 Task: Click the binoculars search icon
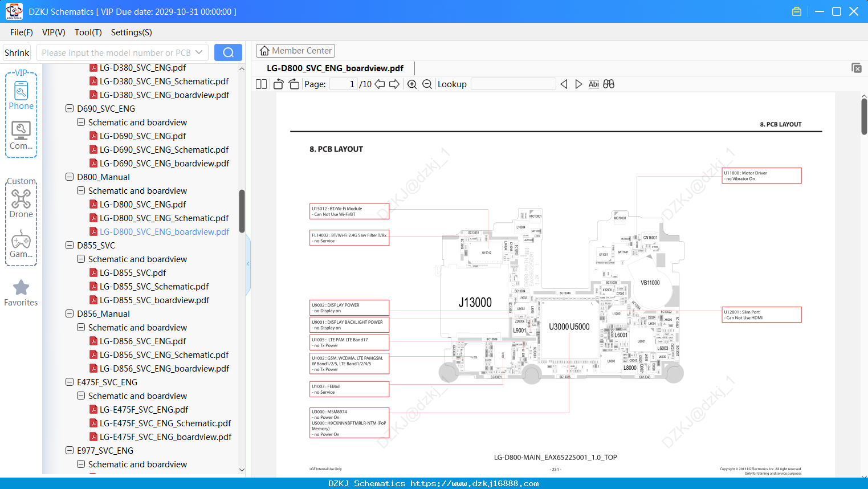[609, 84]
